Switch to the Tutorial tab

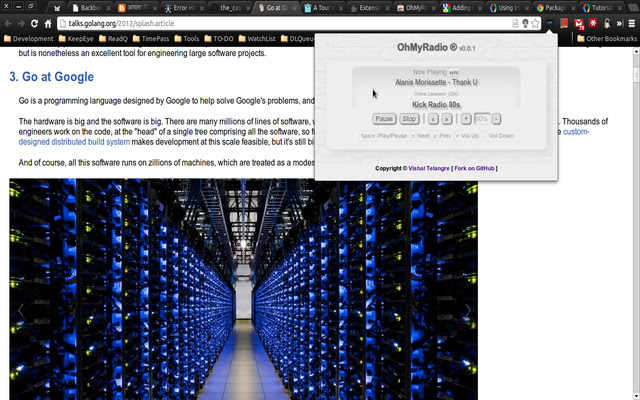point(601,8)
